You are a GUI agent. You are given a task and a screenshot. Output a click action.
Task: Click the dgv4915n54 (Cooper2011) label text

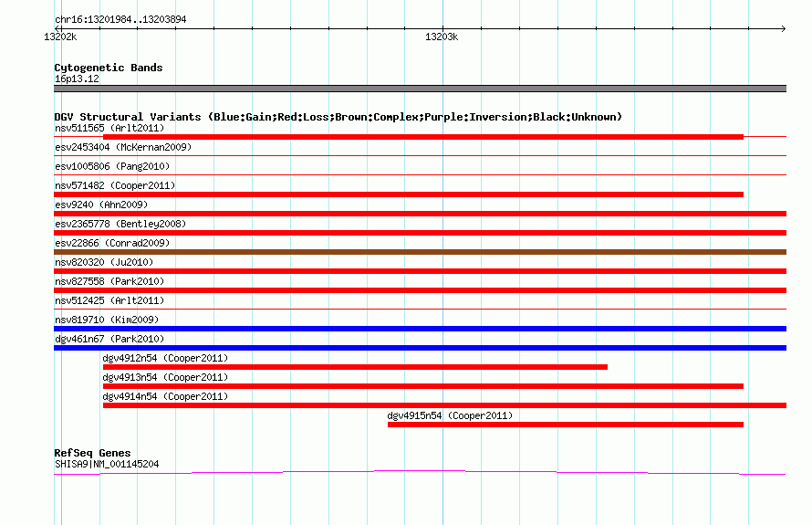click(x=450, y=415)
